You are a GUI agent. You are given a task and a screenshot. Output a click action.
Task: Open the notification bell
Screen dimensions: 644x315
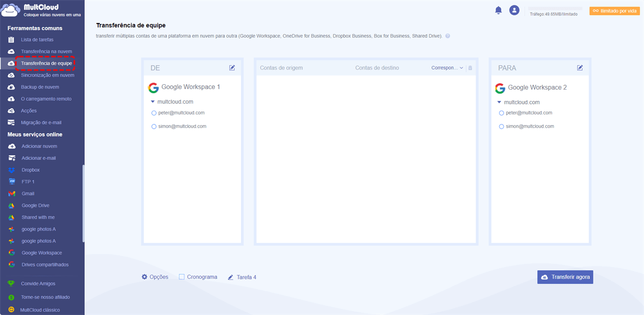499,10
